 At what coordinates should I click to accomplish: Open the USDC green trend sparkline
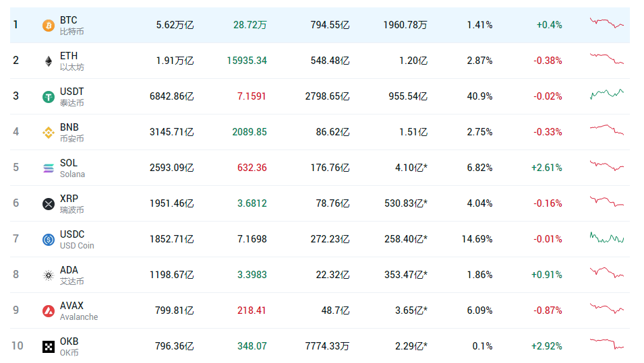[607, 237]
